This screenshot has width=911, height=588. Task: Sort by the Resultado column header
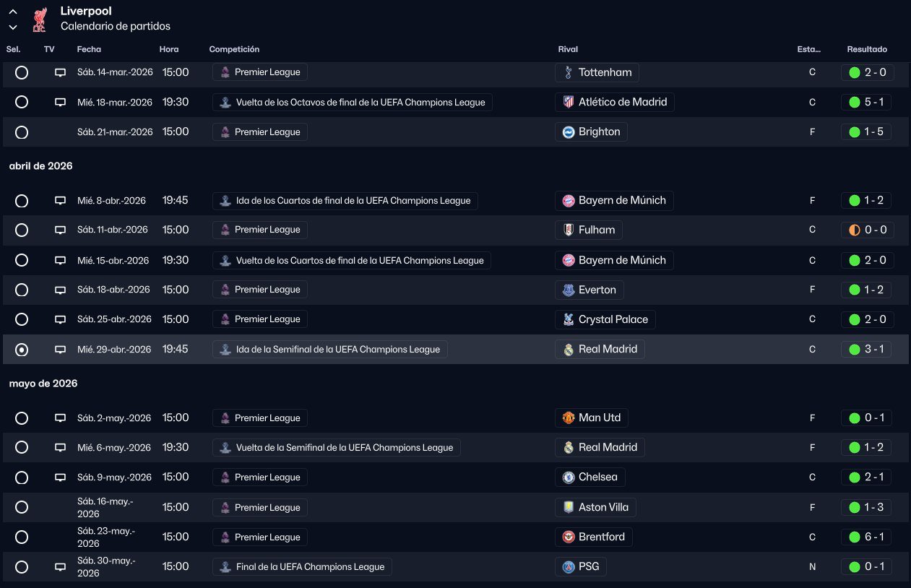click(867, 49)
